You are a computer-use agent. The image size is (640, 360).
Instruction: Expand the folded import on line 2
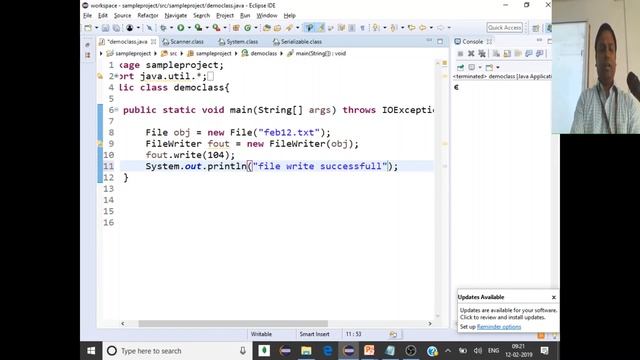point(117,76)
